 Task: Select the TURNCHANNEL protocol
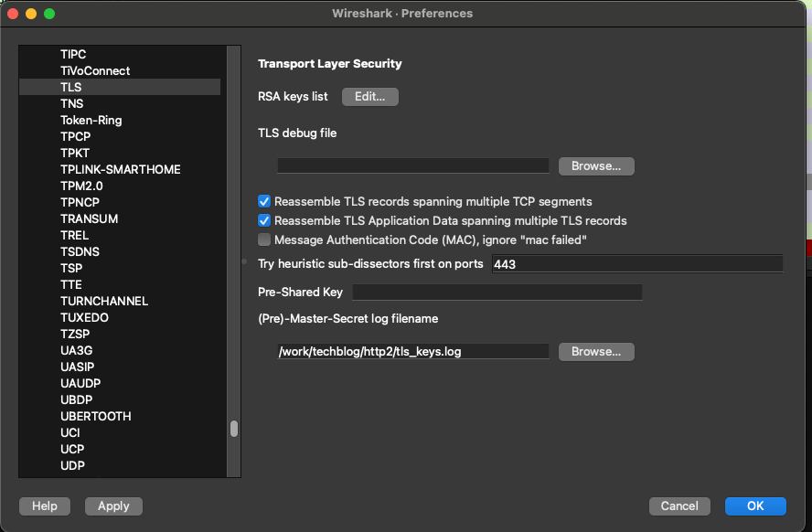point(104,302)
